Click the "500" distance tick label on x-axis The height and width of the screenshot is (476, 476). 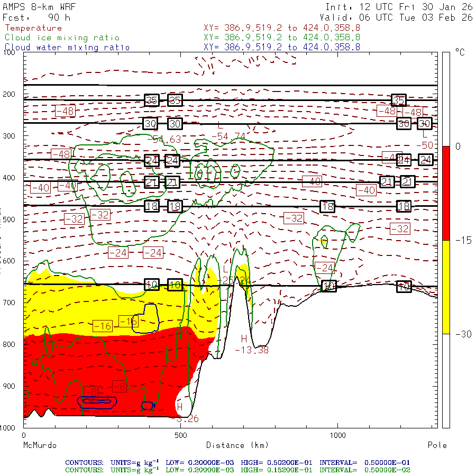coord(181,435)
